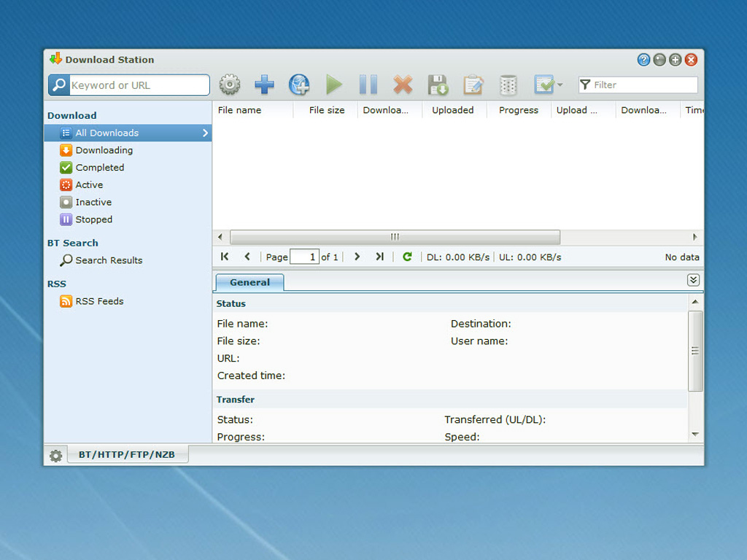This screenshot has height=560, width=747.
Task: Show Stopped tasks
Action: coord(94,219)
